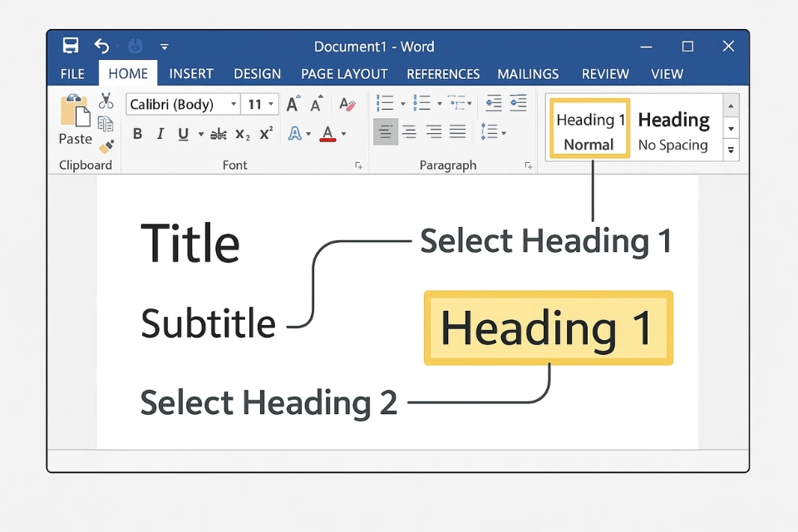Open the REVIEW ribbon tab
The image size is (798, 532).
pyautogui.click(x=604, y=74)
